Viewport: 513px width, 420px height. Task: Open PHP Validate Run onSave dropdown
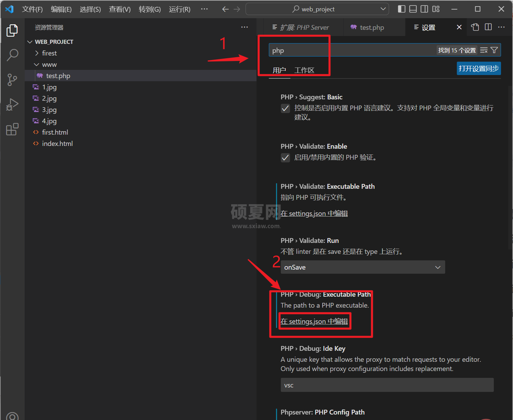click(x=363, y=267)
